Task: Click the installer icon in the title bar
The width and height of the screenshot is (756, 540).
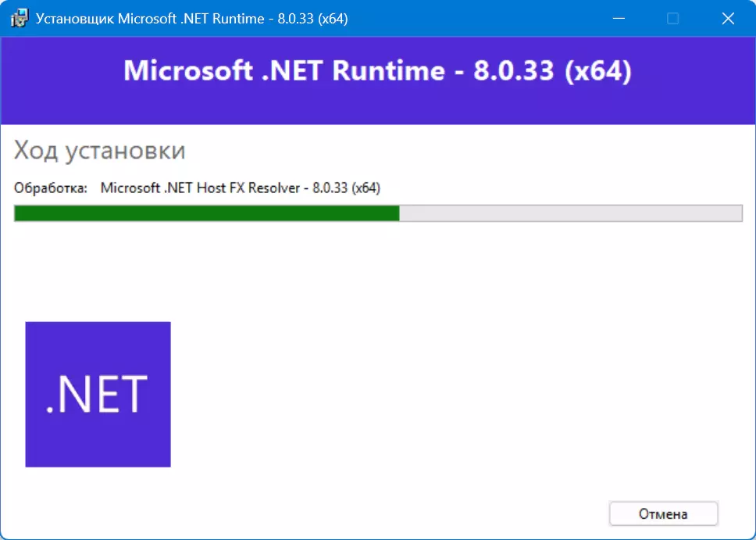Action: [x=18, y=19]
